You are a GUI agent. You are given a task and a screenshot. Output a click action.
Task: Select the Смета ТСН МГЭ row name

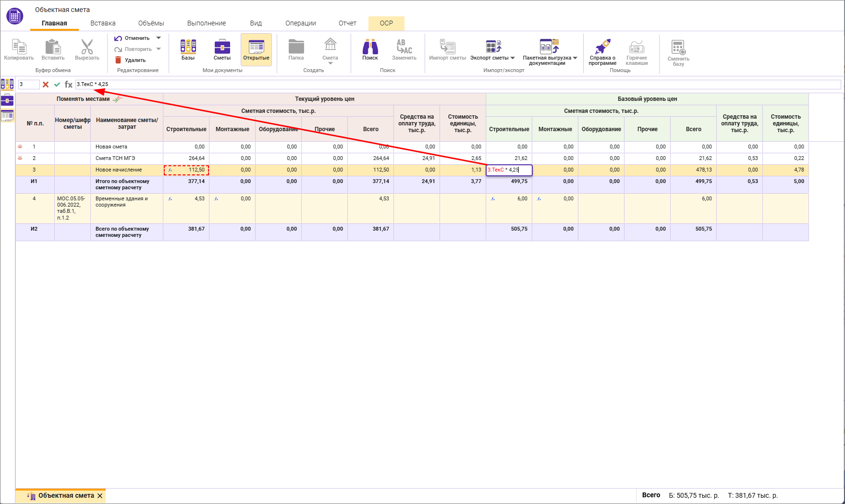[115, 158]
